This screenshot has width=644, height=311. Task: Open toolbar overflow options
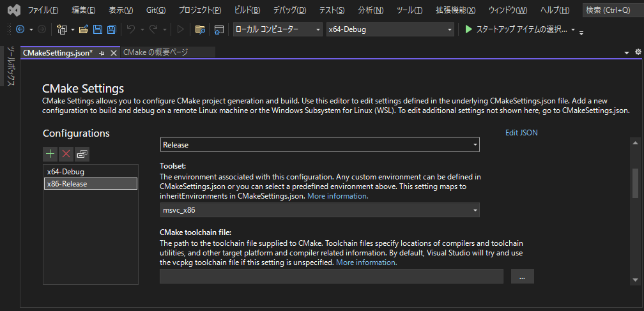[581, 33]
